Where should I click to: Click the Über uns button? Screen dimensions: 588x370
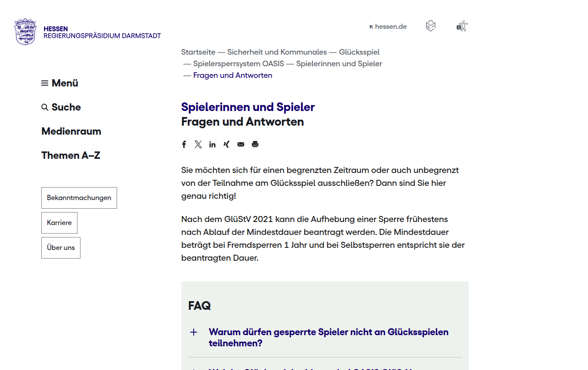pyautogui.click(x=61, y=248)
